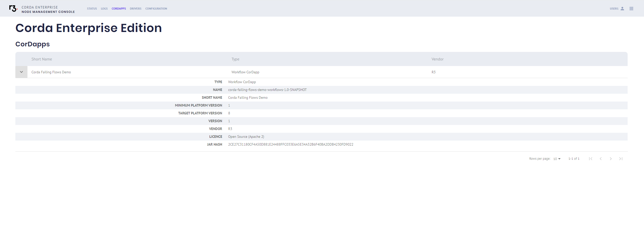Click the corda-failing-flows-demo-workflows-1.0-SNAPSHOT name value

pyautogui.click(x=267, y=90)
